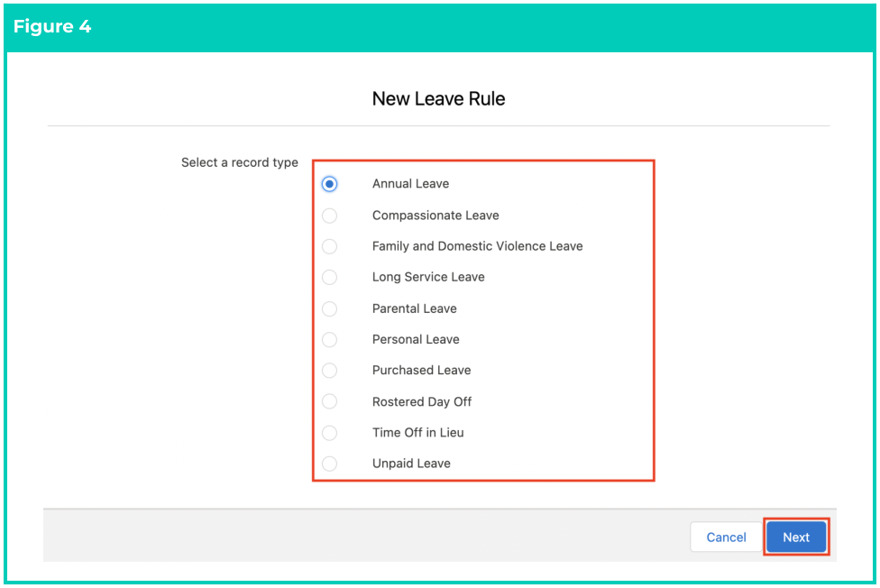This screenshot has height=588, width=880.
Task: Select the Purchased Leave radio button
Action: [x=329, y=371]
